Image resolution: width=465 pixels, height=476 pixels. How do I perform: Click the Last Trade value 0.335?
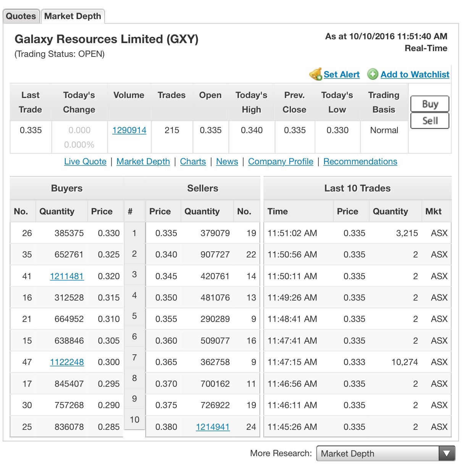coord(31,130)
